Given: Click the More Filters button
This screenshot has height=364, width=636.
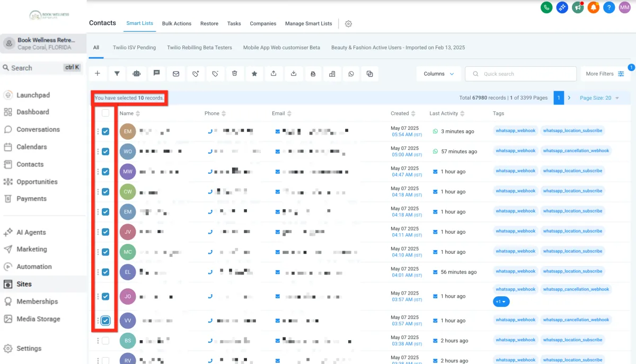Looking at the screenshot, I should coord(605,74).
